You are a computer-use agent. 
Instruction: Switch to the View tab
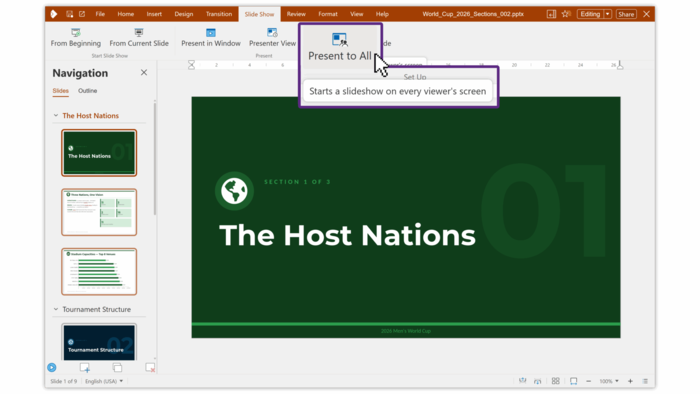click(x=356, y=14)
